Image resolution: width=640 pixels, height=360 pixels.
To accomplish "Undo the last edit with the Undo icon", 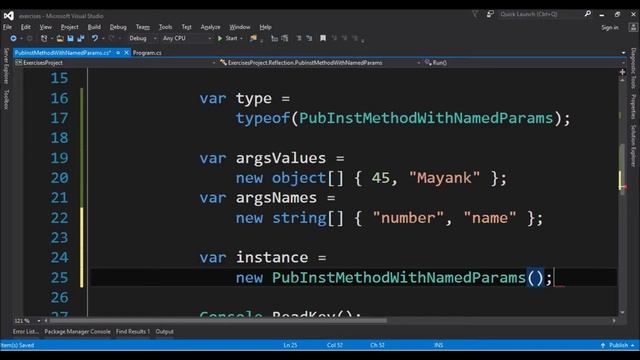I will 95,38.
